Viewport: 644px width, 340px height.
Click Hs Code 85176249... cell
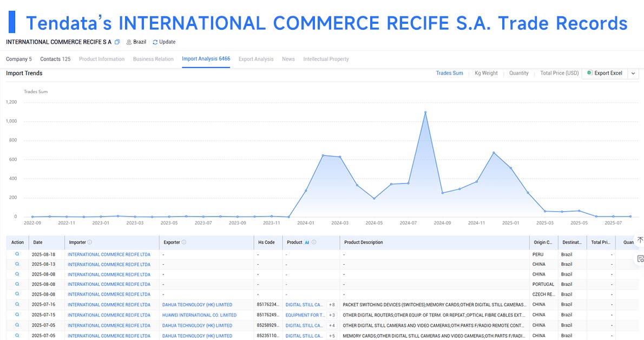coord(268,315)
